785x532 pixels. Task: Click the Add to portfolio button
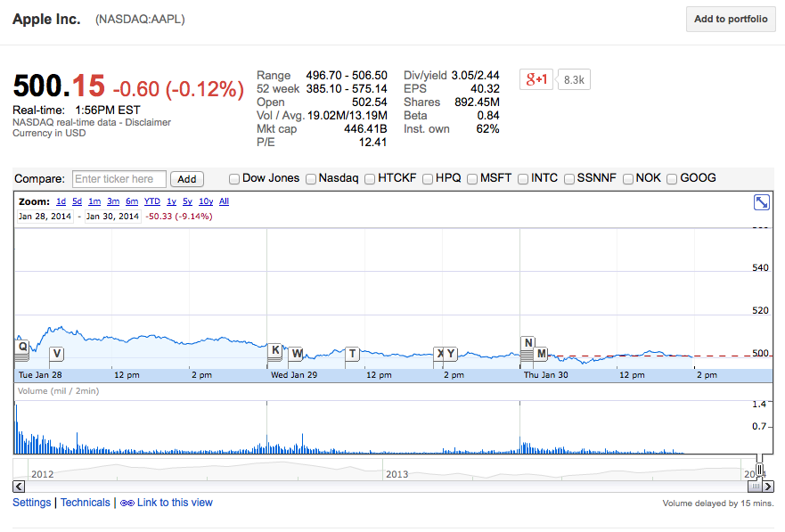point(731,19)
